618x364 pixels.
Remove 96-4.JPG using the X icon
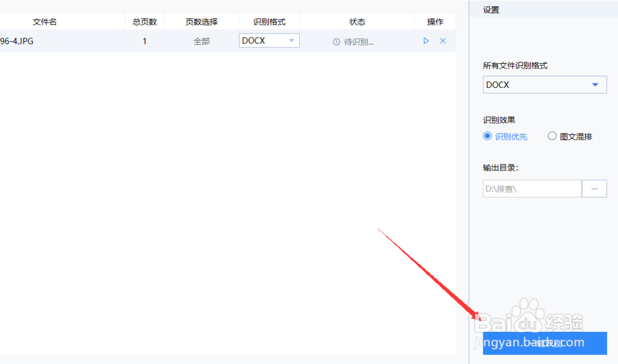pos(442,40)
